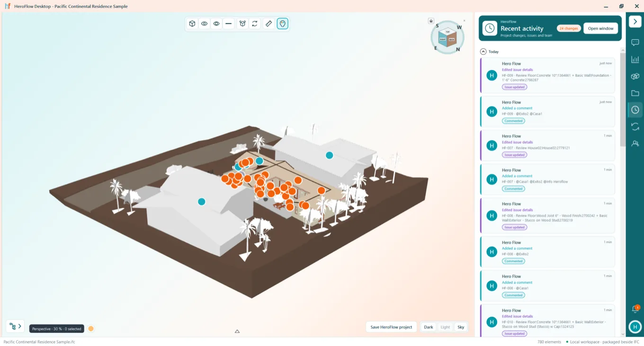Click the W compass letter on the view cube
This screenshot has width=644, height=346.
click(459, 27)
